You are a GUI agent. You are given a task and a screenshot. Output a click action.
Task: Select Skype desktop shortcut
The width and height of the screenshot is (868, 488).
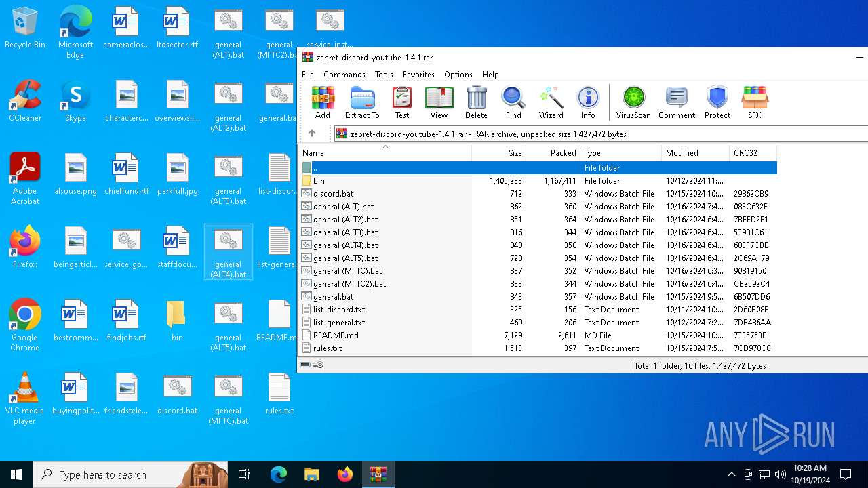pyautogui.click(x=75, y=101)
